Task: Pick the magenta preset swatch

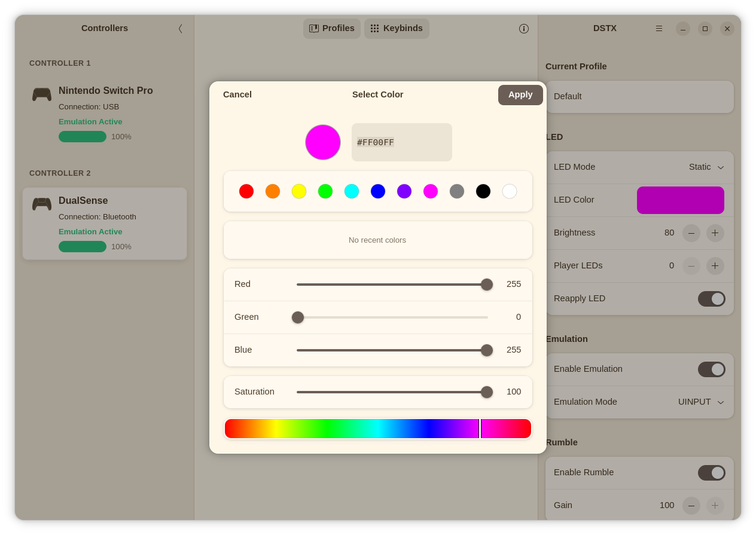Action: 431,191
